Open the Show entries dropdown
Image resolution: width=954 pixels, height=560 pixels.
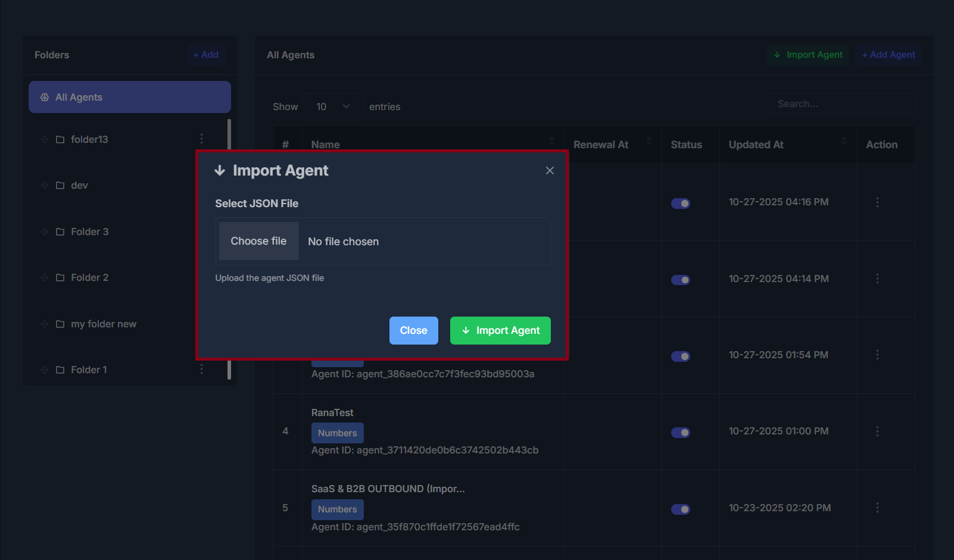click(333, 107)
